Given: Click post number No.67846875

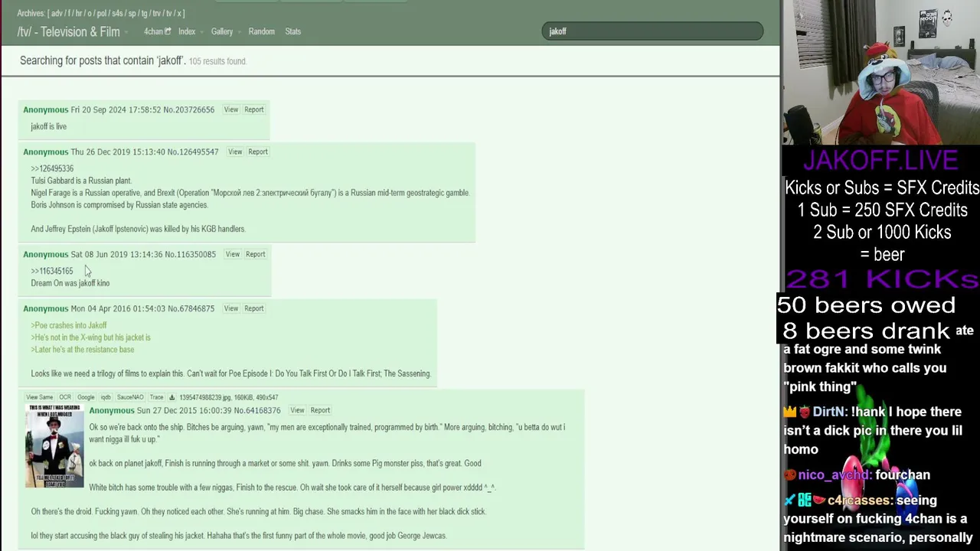Looking at the screenshot, I should tap(191, 308).
